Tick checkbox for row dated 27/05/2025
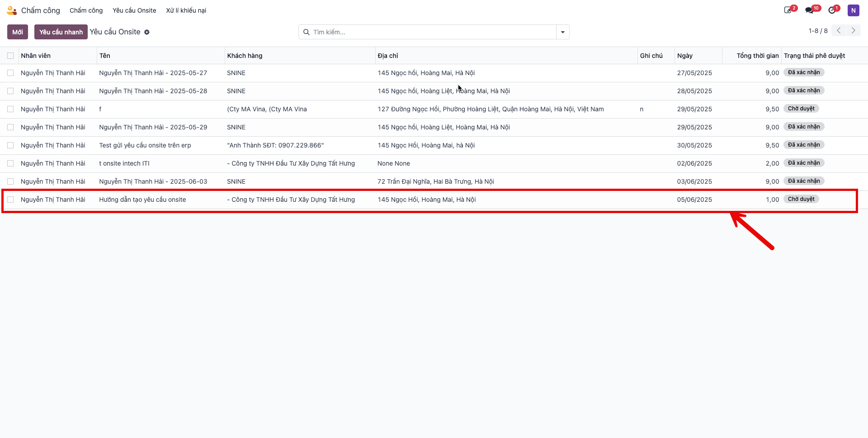Image resolution: width=868 pixels, height=438 pixels. click(10, 73)
